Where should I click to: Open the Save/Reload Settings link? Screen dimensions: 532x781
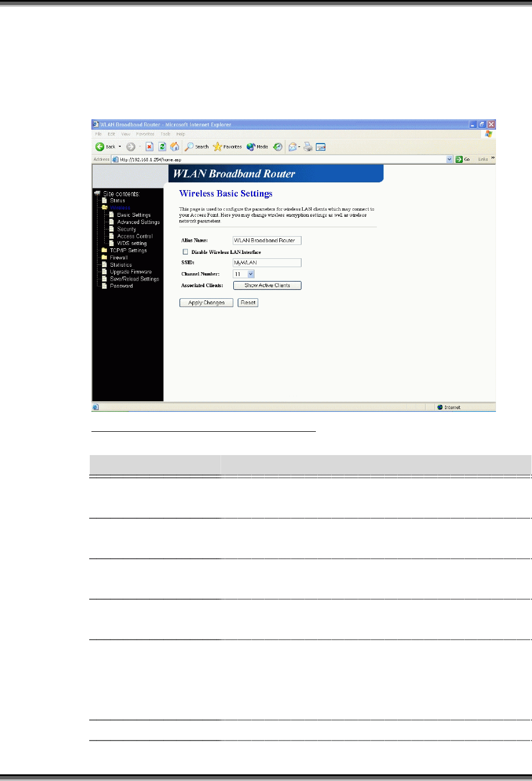point(135,279)
